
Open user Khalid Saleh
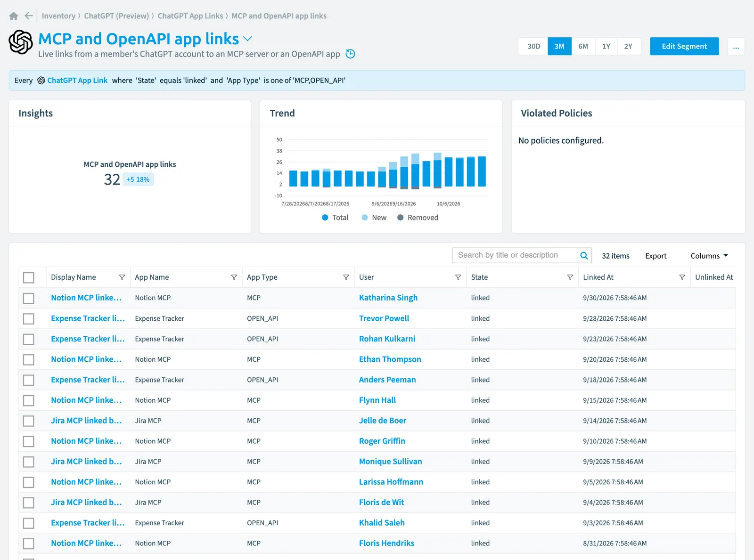[382, 523]
